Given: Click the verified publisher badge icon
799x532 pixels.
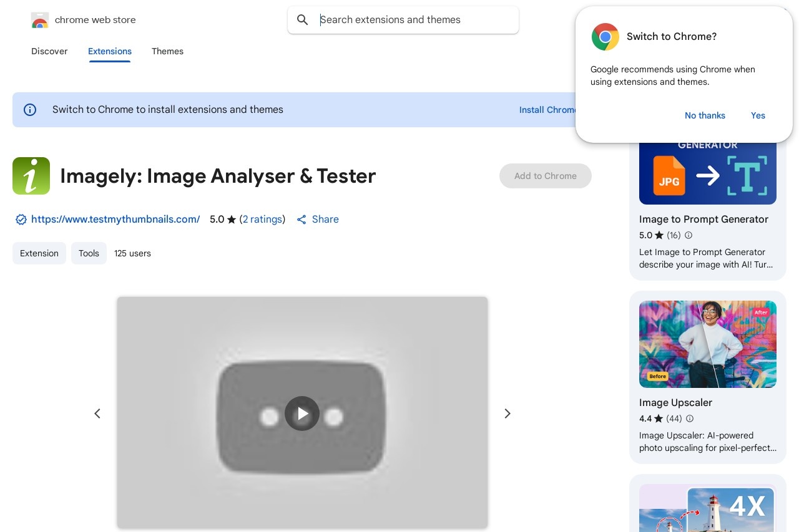Looking at the screenshot, I should (x=21, y=220).
